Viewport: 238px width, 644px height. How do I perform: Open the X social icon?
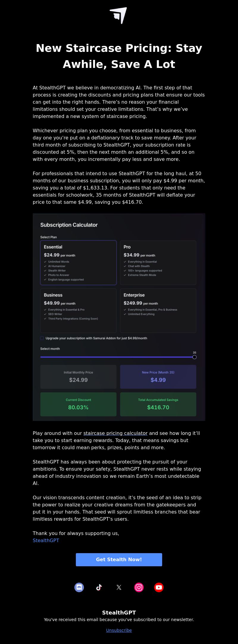point(119,587)
